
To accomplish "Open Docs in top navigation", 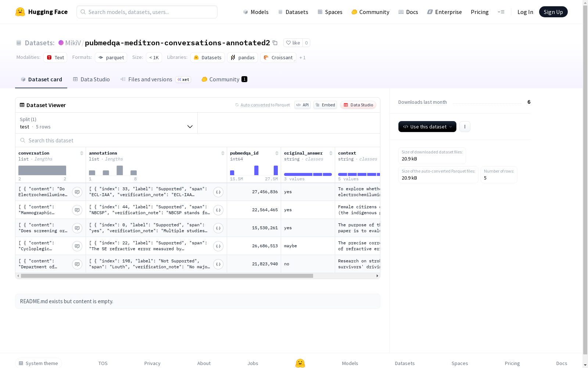I will pos(408,12).
